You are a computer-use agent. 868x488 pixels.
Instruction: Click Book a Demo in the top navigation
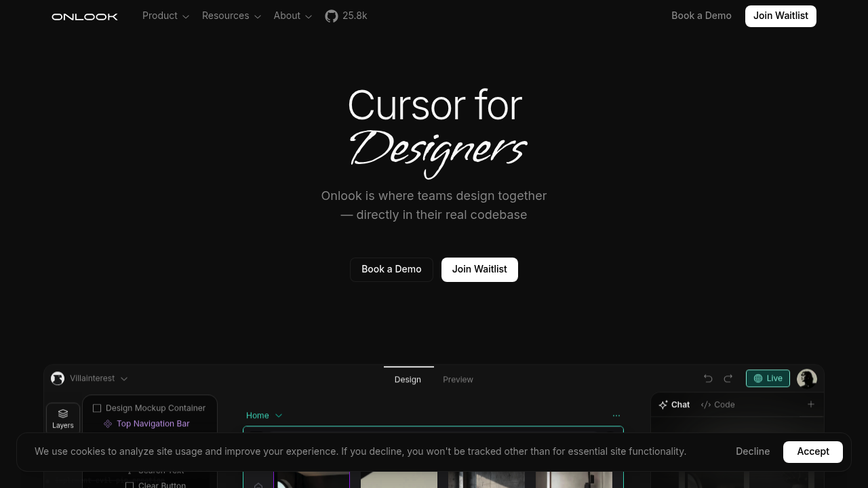(x=701, y=16)
